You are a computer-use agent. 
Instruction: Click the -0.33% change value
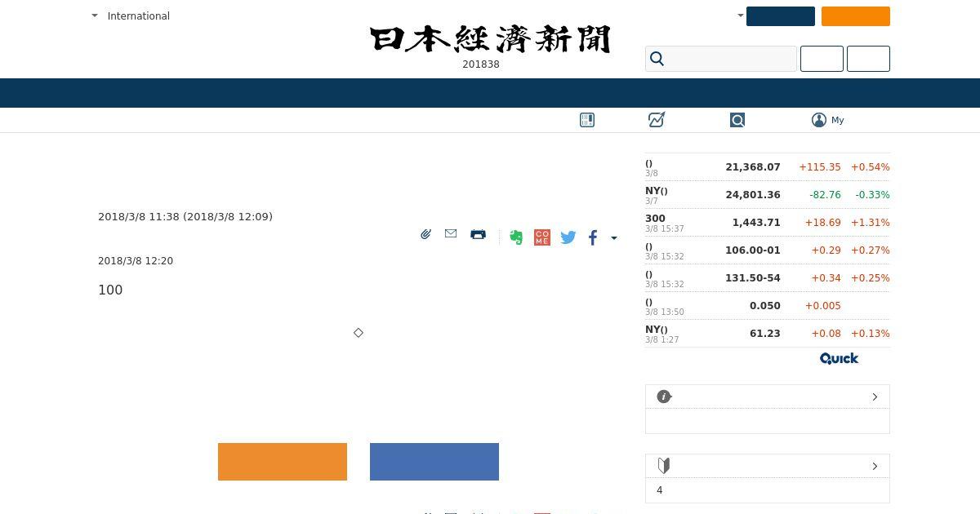(x=872, y=194)
